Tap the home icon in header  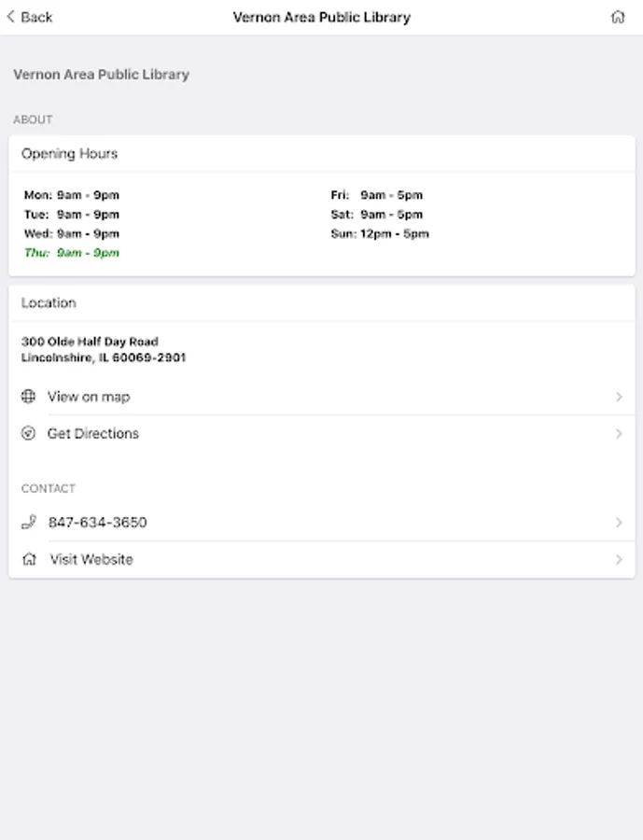pos(618,17)
